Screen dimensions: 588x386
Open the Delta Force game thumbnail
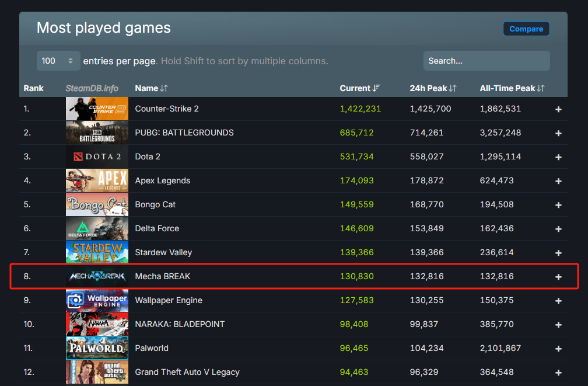click(x=97, y=228)
